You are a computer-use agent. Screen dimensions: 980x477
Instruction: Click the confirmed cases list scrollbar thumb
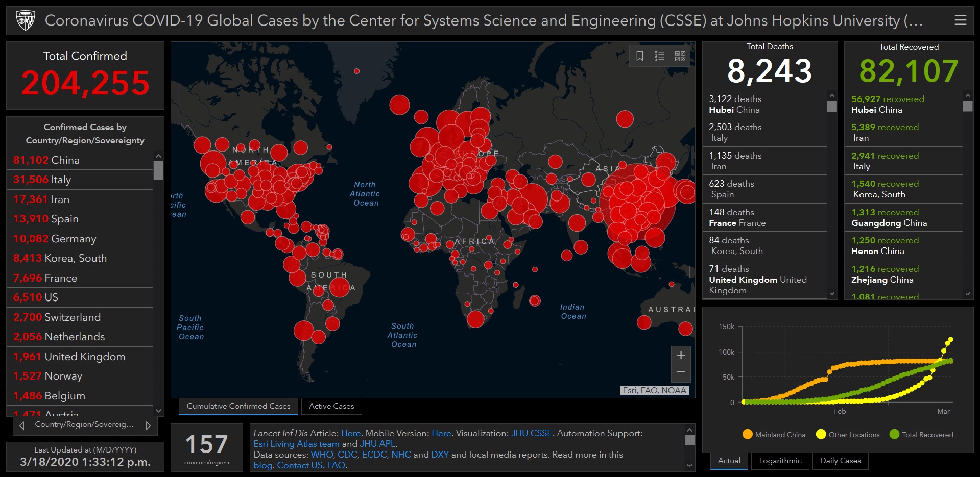158,170
